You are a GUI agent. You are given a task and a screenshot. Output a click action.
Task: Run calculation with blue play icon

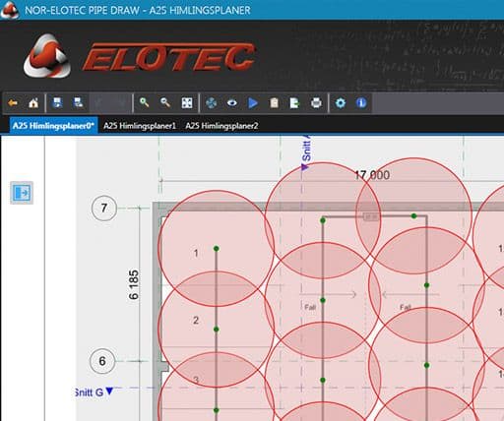253,103
